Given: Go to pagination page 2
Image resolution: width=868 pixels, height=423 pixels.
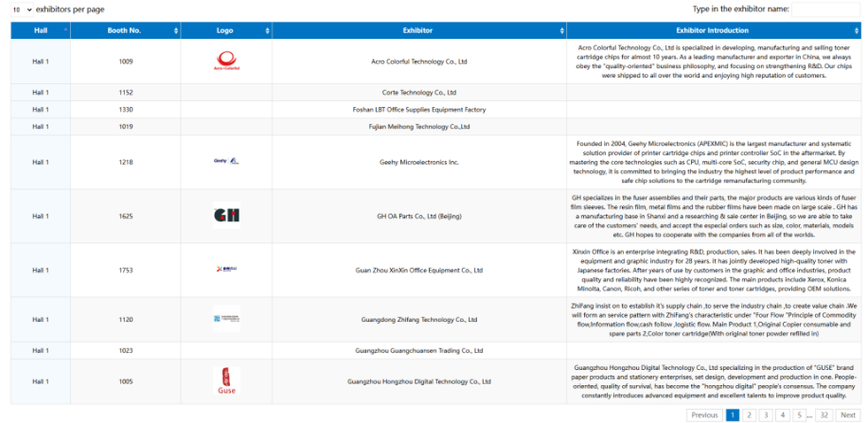Looking at the screenshot, I should pyautogui.click(x=749, y=414).
